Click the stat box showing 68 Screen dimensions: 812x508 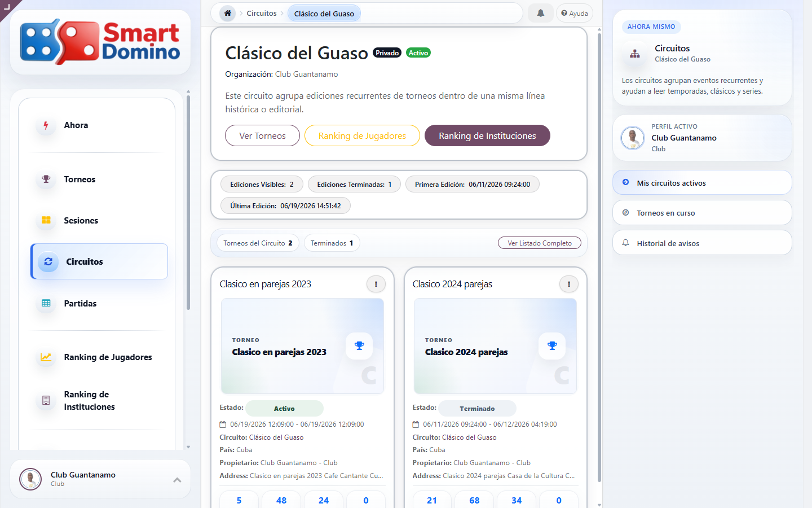pyautogui.click(x=474, y=500)
